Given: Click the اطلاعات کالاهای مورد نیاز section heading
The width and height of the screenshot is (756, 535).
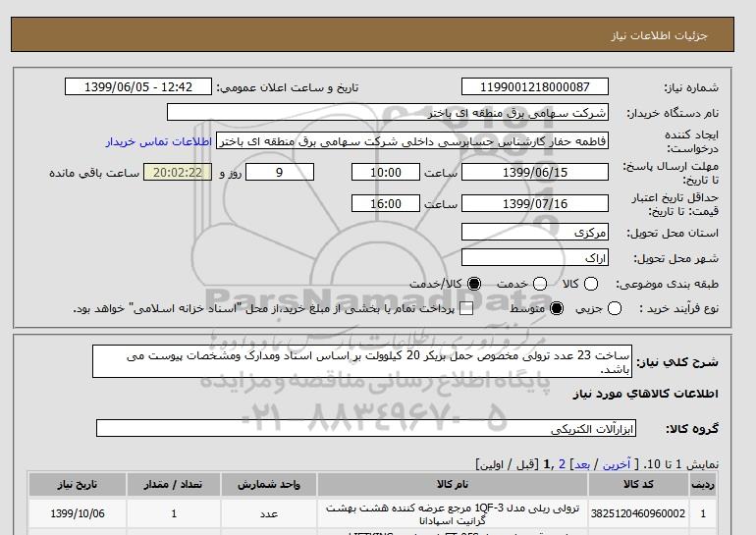Looking at the screenshot, I should pos(645,394).
